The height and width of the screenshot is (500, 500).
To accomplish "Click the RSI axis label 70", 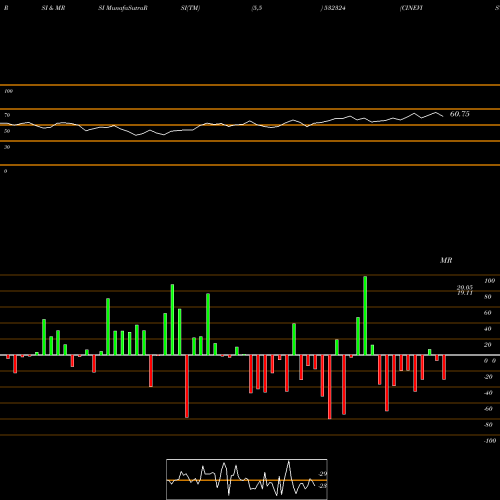I will pos(7,115).
